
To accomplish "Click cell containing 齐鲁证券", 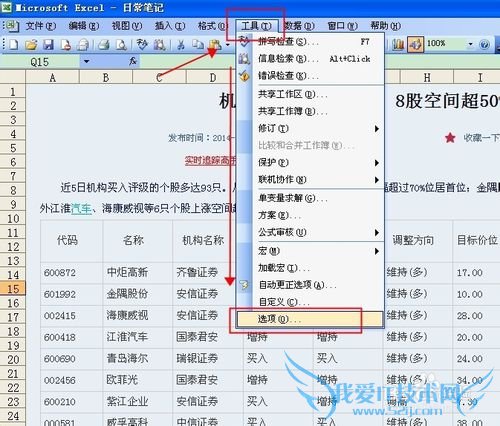I will tap(207, 273).
